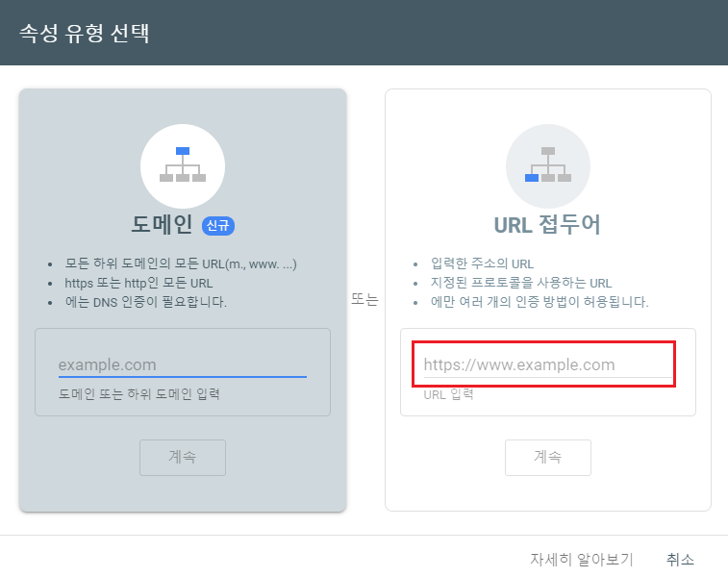Image resolution: width=728 pixels, height=577 pixels.
Task: Select the 도메인 card heading
Action: (x=162, y=225)
